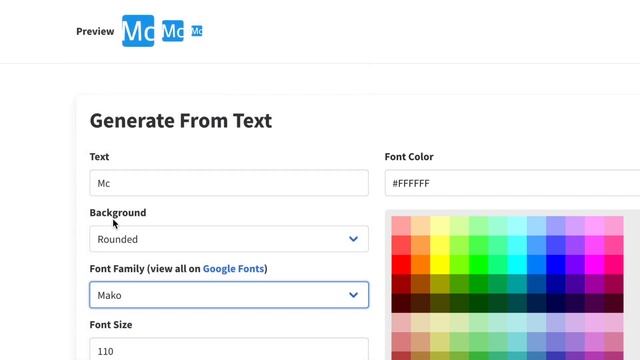640x360 pixels.
Task: Click the Font Size field showing 110
Action: click(x=229, y=349)
